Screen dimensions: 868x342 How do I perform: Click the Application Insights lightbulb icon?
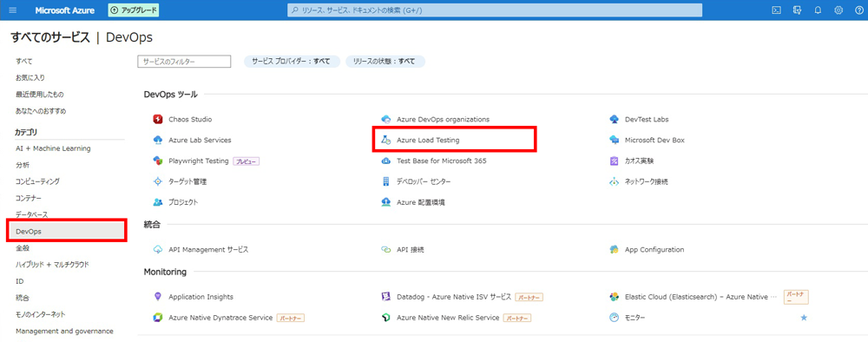coord(157,297)
